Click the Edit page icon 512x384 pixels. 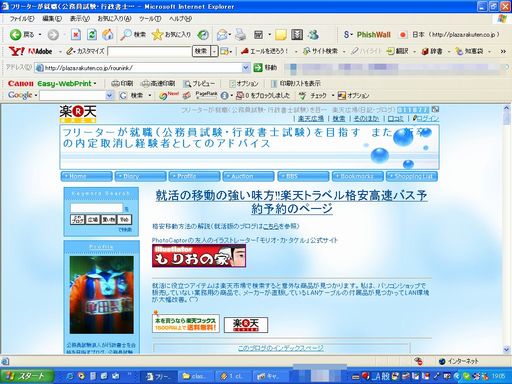coord(258,34)
